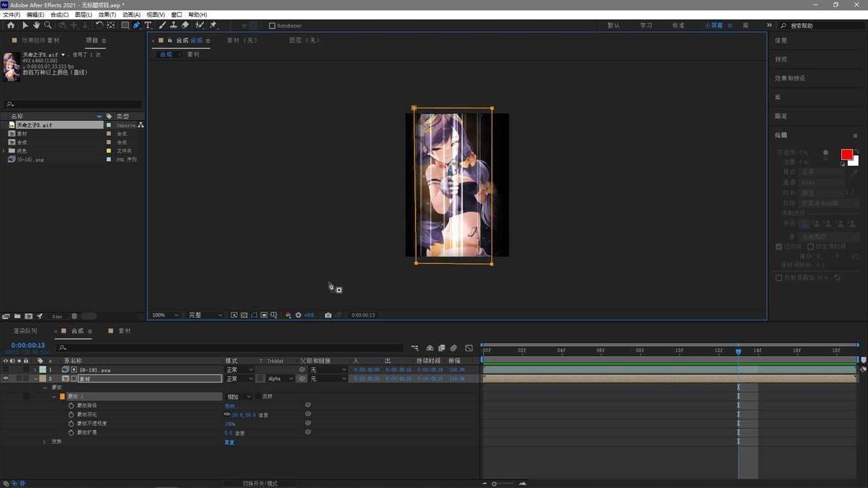Select the Pen tool in toolbar
868x488 pixels.
[137, 25]
